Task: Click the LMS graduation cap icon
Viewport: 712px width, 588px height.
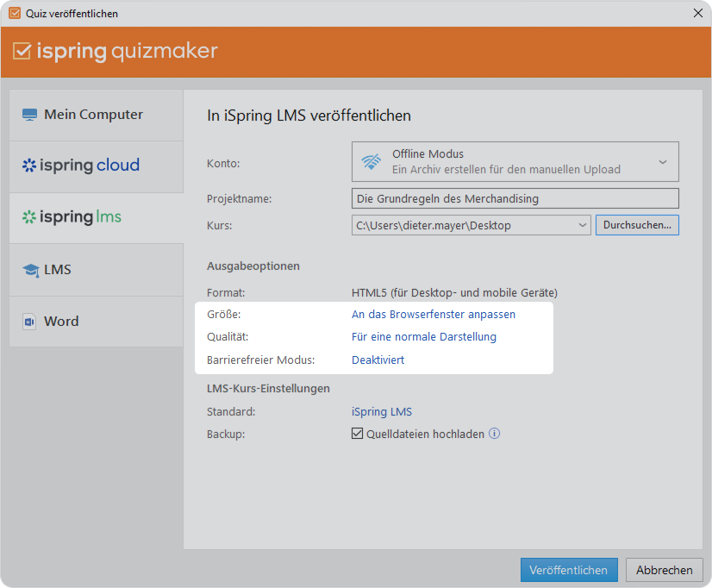Action: tap(29, 269)
